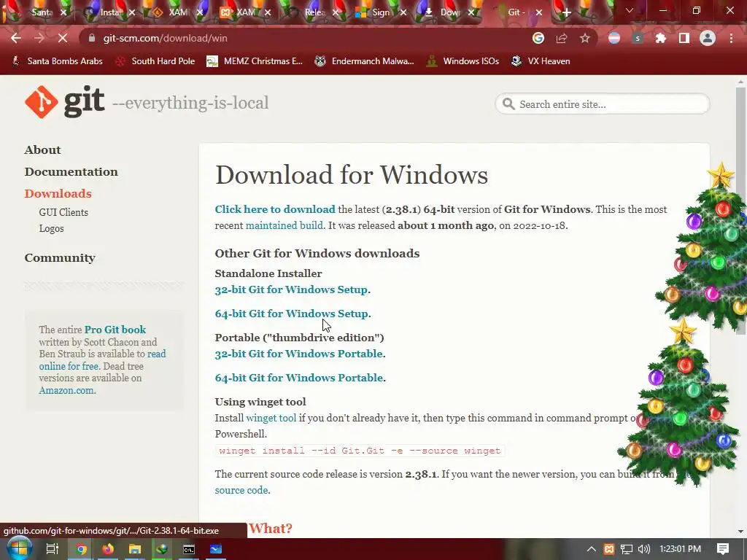The width and height of the screenshot is (747, 560).
Task: Download 64-bit Git for Windows Setup
Action: point(291,314)
